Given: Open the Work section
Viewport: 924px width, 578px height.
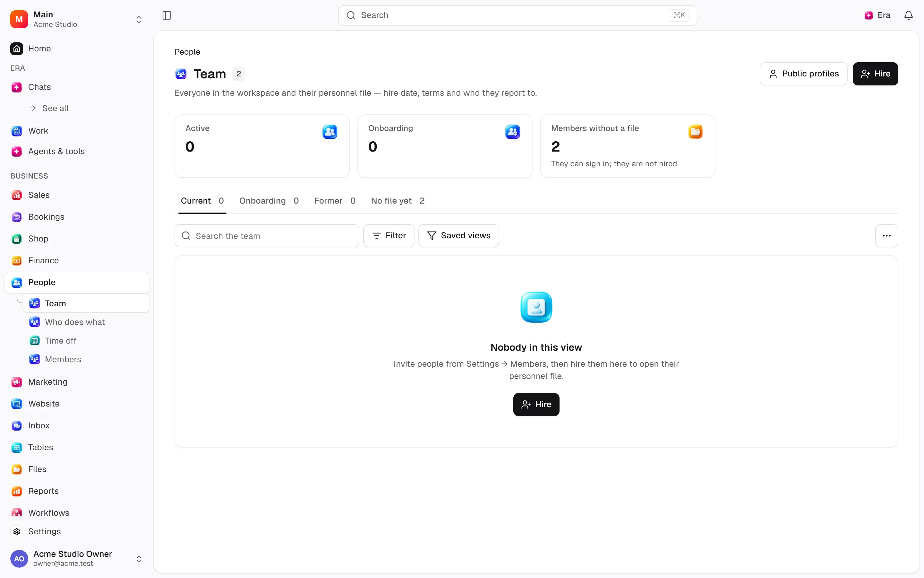Looking at the screenshot, I should [x=77, y=131].
